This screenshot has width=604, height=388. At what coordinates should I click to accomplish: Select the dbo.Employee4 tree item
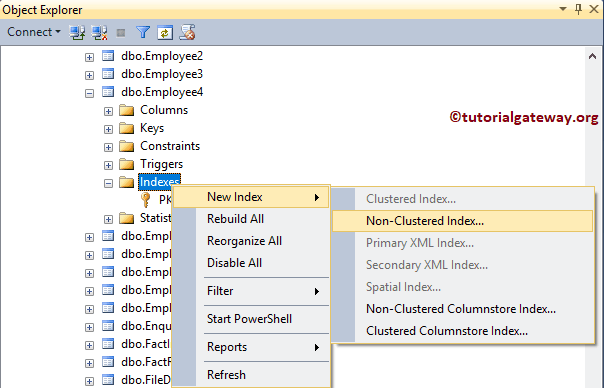click(x=162, y=92)
